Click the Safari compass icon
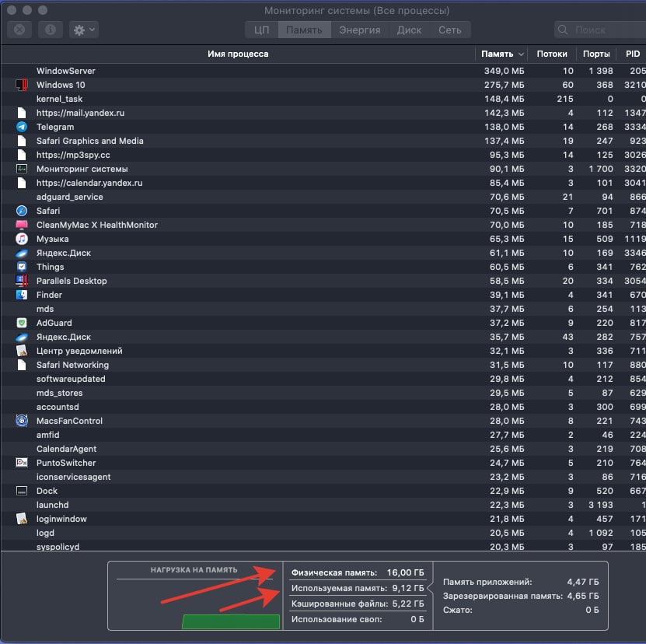The height and width of the screenshot is (644, 646). point(22,211)
